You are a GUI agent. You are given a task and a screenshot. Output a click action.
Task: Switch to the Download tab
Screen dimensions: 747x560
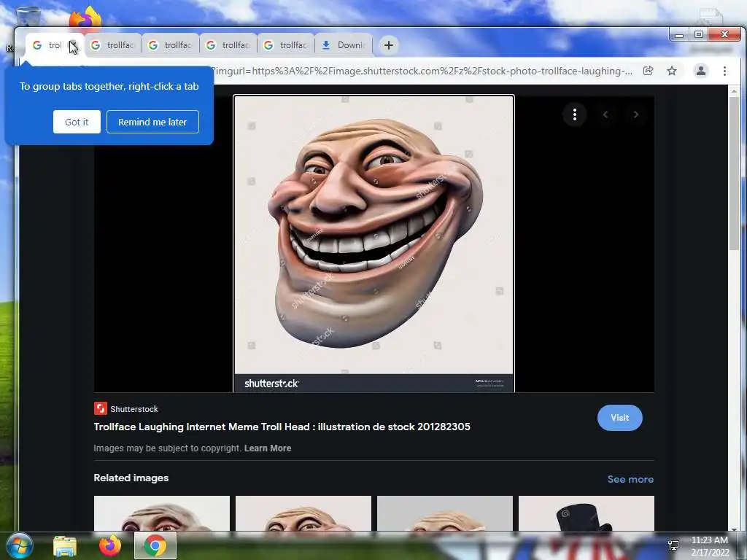pyautogui.click(x=344, y=45)
